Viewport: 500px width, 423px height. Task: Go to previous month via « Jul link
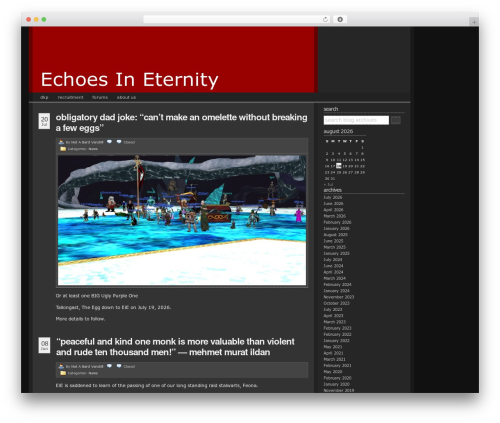pyautogui.click(x=328, y=184)
